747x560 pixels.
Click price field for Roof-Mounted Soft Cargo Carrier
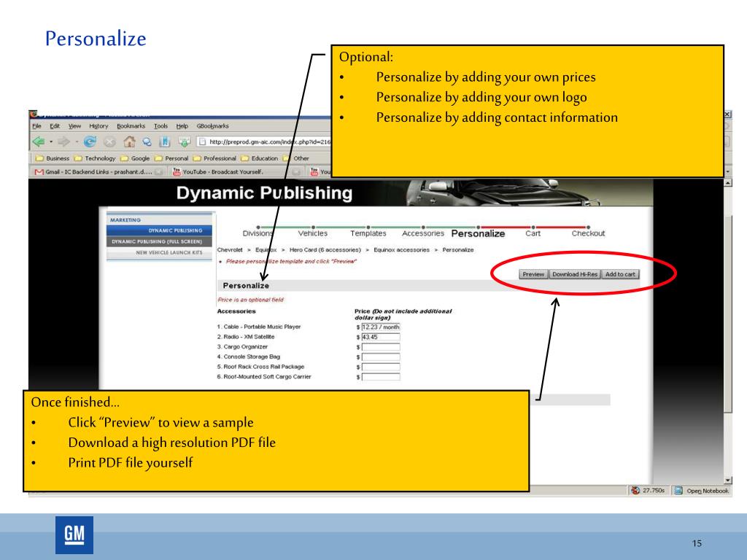381,377
